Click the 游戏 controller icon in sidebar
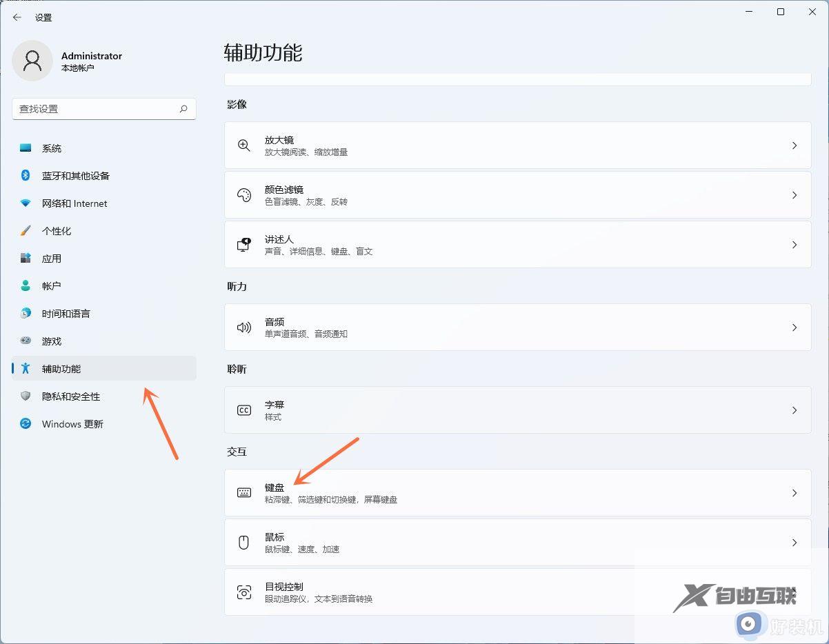 pyautogui.click(x=25, y=341)
